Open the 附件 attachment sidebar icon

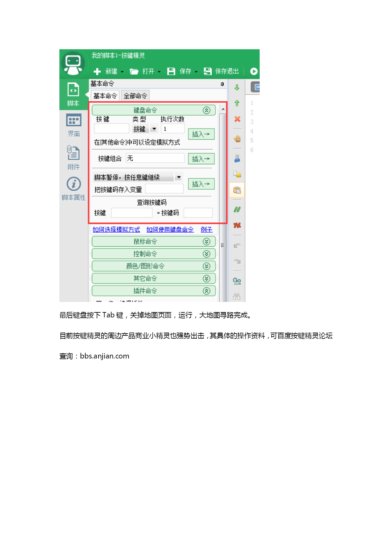pos(73,158)
